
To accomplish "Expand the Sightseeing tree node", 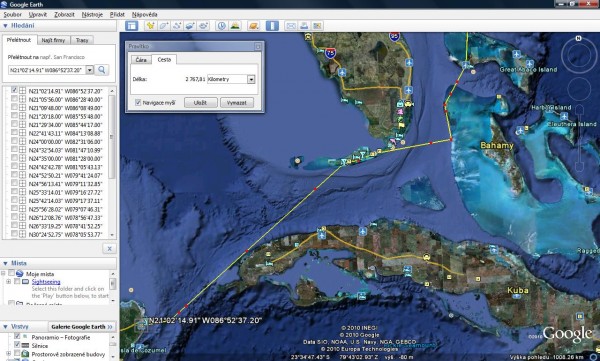I will 8,281.
